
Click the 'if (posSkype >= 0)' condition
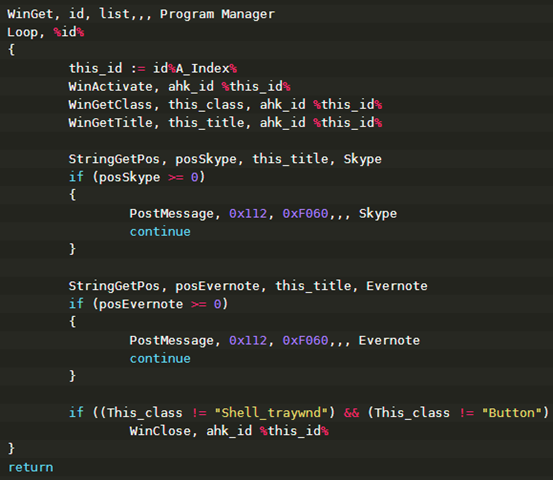137,177
